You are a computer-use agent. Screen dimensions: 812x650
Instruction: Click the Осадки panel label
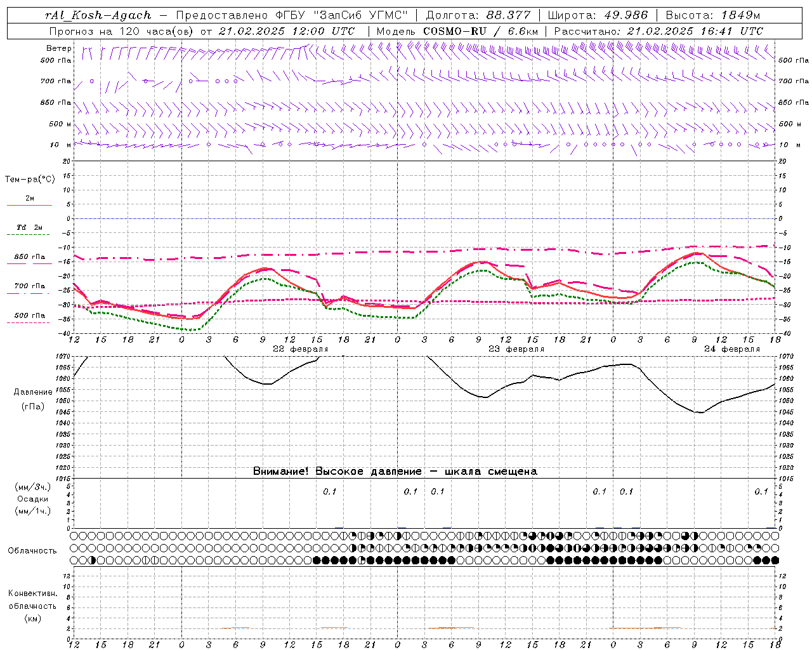[x=33, y=500]
